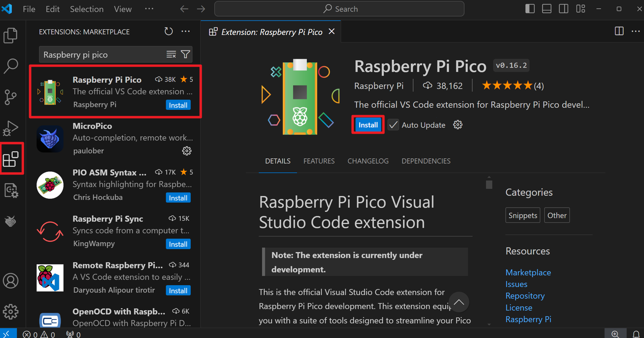Open the License resource link

pos(519,308)
